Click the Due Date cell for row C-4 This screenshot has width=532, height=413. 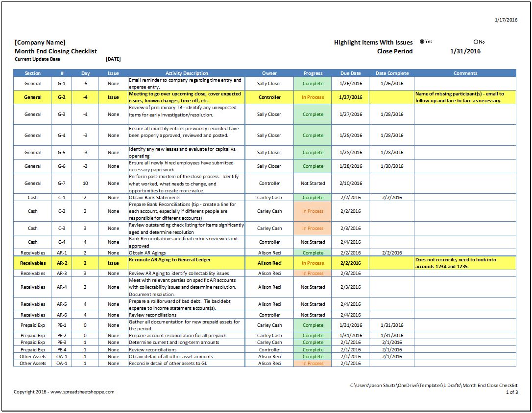[x=350, y=242]
